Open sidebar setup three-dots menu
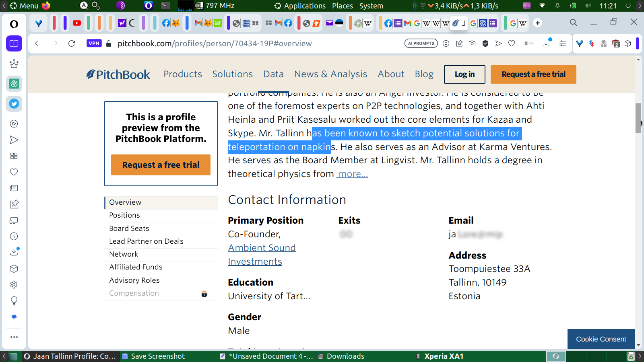Viewport: 644px width, 362px height. click(14, 337)
